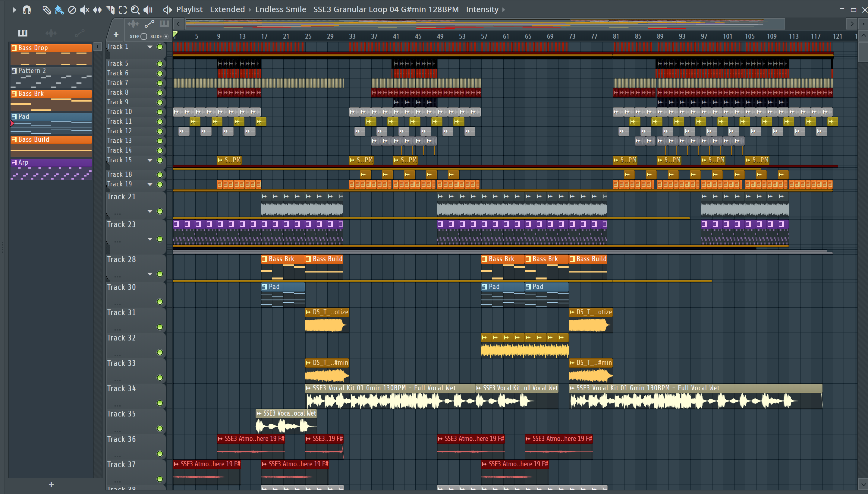Viewport: 868px width, 494px height.
Task: Click the Playlist - Extended breadcrumb
Action: point(210,10)
